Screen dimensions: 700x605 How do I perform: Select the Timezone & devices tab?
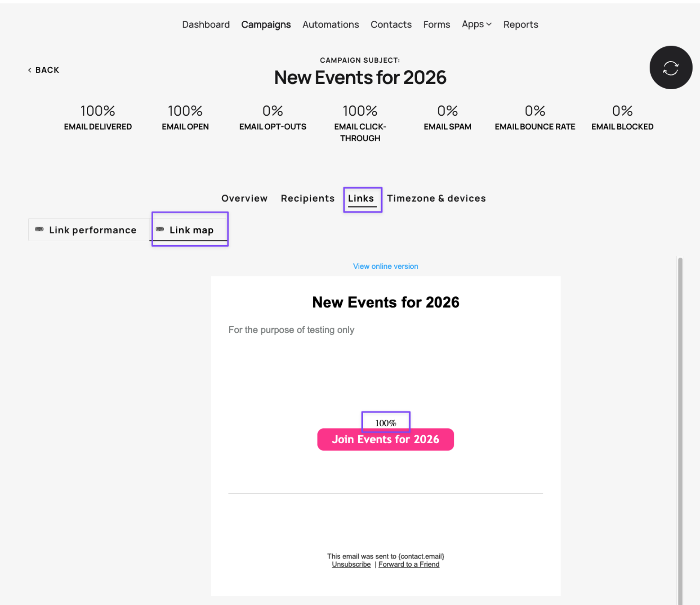pos(436,198)
